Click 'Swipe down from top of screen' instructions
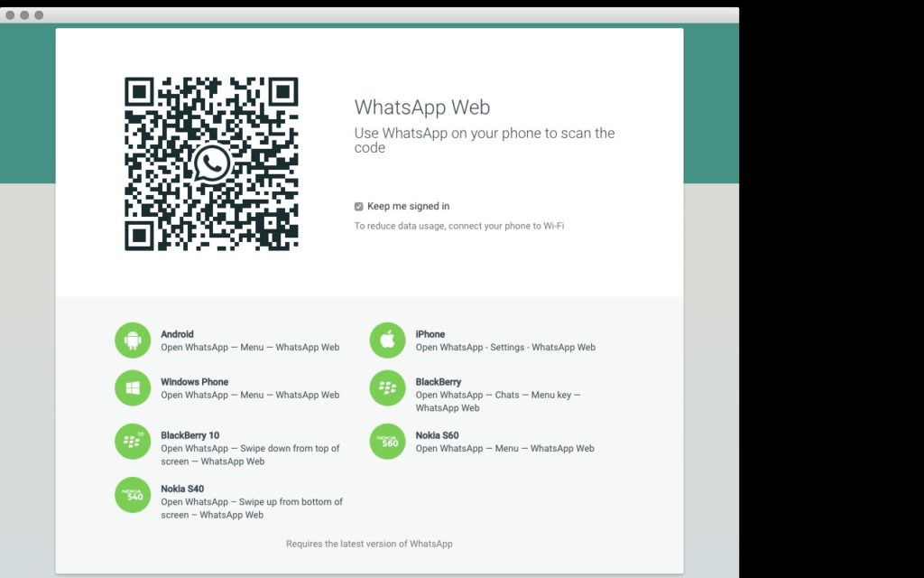This screenshot has height=578, width=924. (x=251, y=455)
